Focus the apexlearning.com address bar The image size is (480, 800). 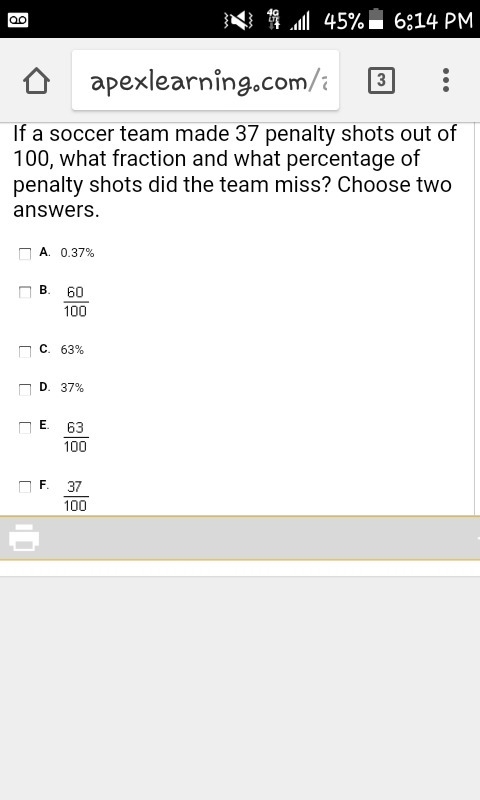pyautogui.click(x=206, y=80)
